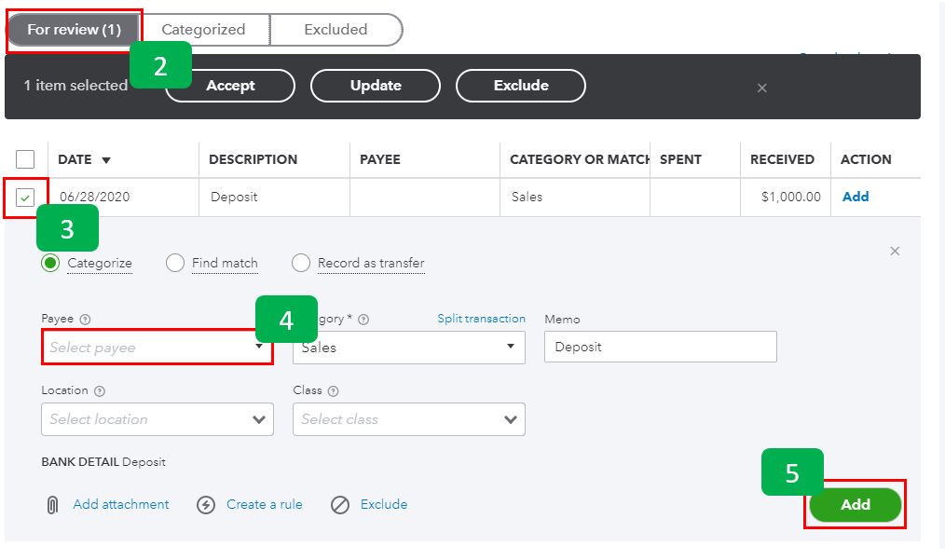Open the Select payee dropdown

tap(157, 346)
